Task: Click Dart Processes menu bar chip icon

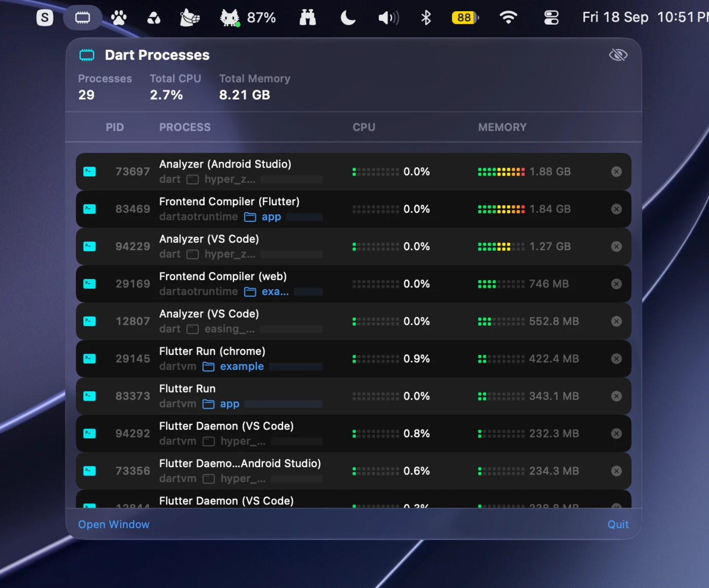Action: point(83,18)
